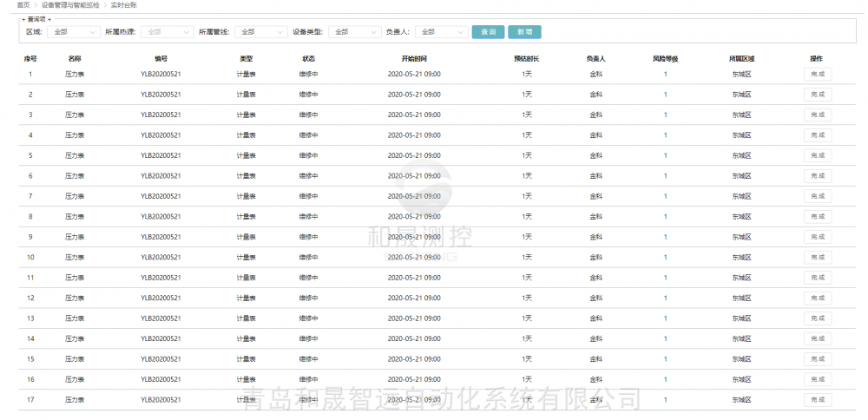Click the 开始时间 column header
The height and width of the screenshot is (420, 868).
[414, 58]
